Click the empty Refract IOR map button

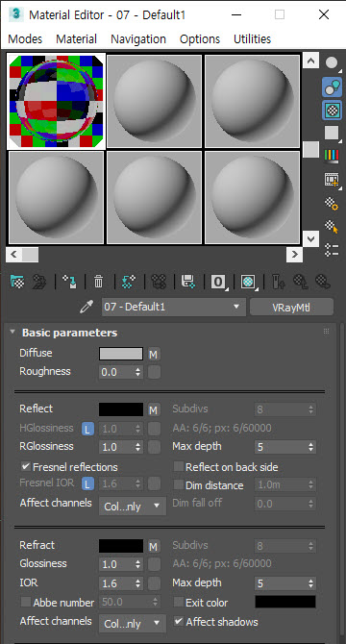click(154, 583)
